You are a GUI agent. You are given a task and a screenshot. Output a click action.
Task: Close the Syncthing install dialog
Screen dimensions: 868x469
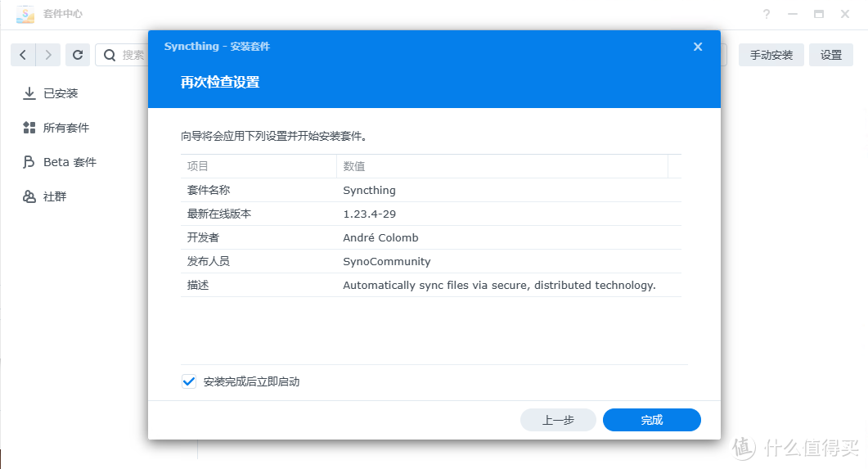pos(698,47)
